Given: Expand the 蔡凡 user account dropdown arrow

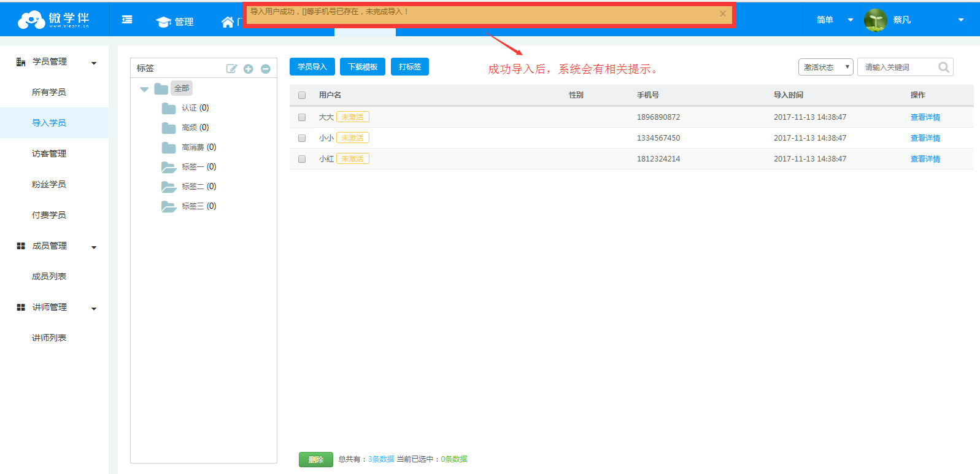Looking at the screenshot, I should (961, 20).
